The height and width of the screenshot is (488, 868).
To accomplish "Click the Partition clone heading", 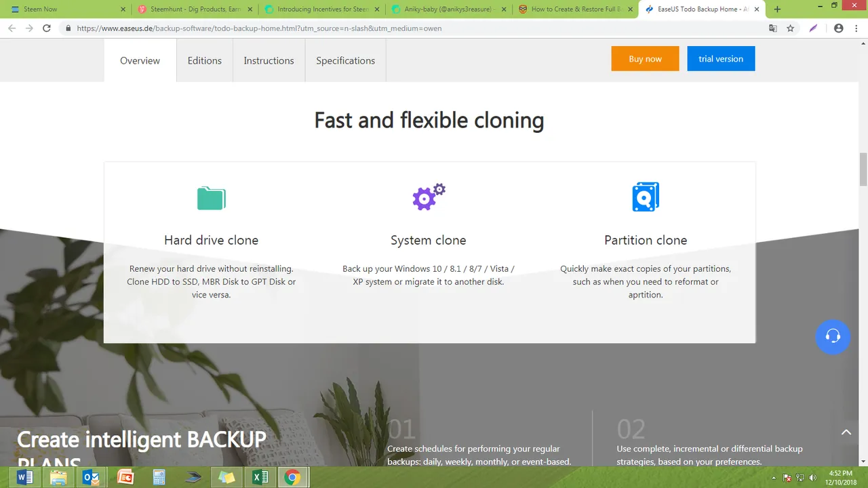I will point(646,240).
